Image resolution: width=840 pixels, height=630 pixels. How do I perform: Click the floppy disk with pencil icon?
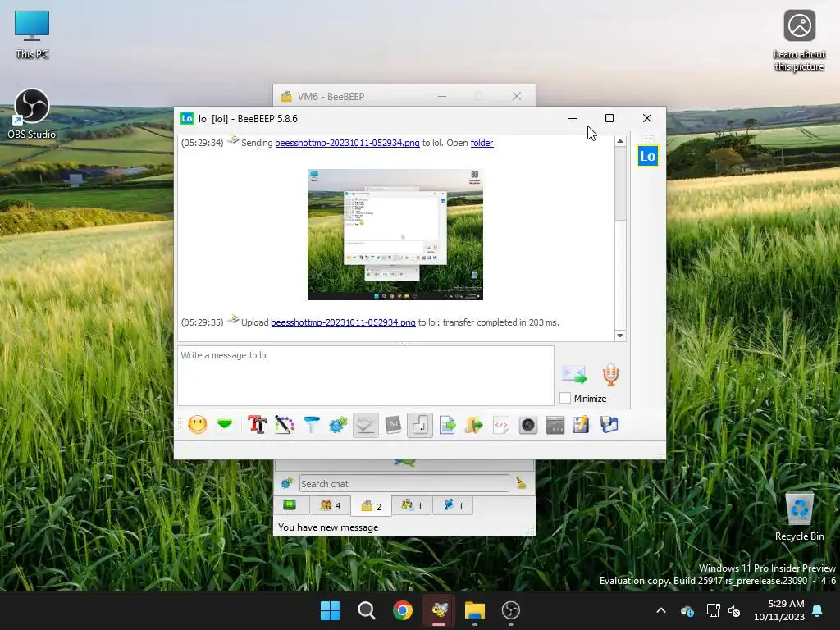[x=582, y=426]
